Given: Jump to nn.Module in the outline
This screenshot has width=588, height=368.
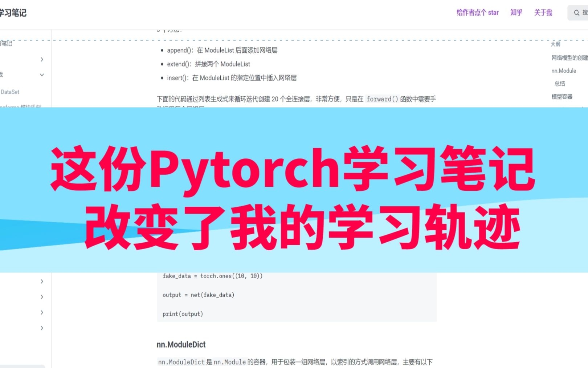Looking at the screenshot, I should pyautogui.click(x=564, y=71).
